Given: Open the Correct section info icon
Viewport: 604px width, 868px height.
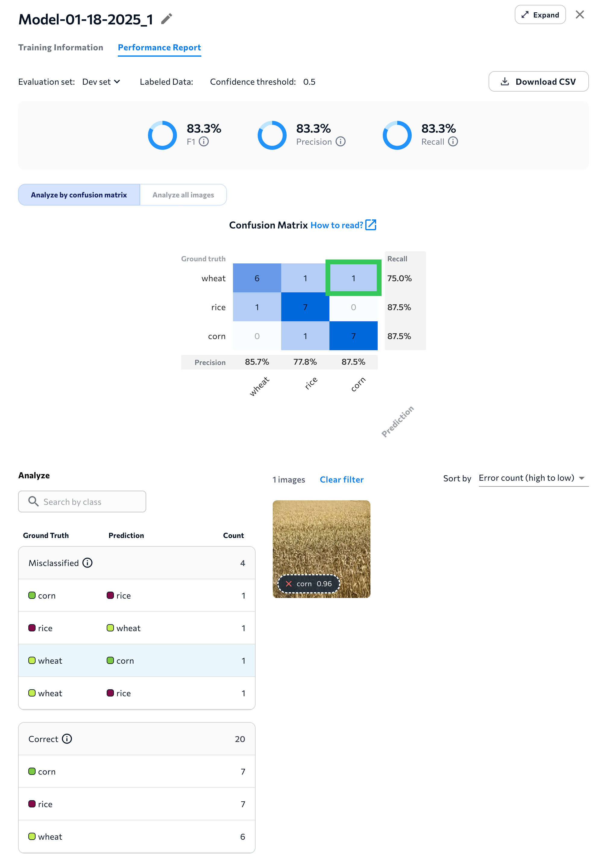Looking at the screenshot, I should click(67, 739).
